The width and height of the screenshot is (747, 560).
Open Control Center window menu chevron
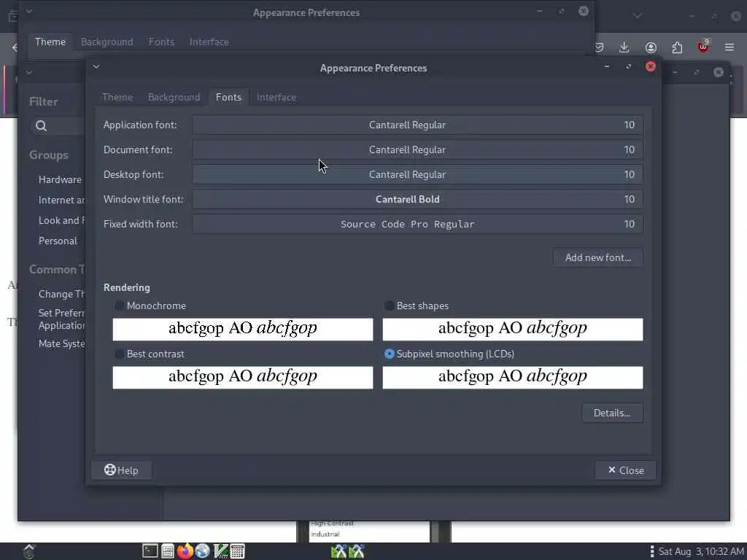pyautogui.click(x=29, y=72)
